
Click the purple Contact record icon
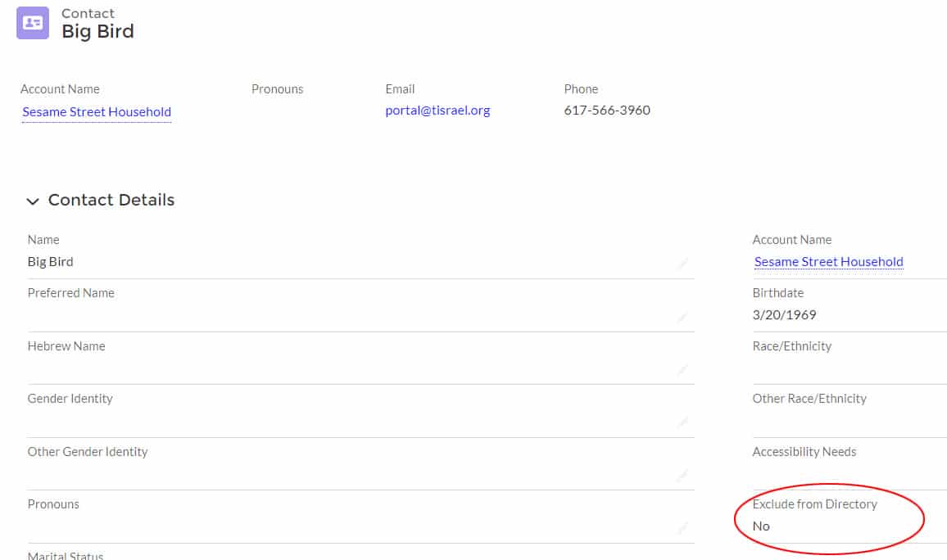(32, 23)
